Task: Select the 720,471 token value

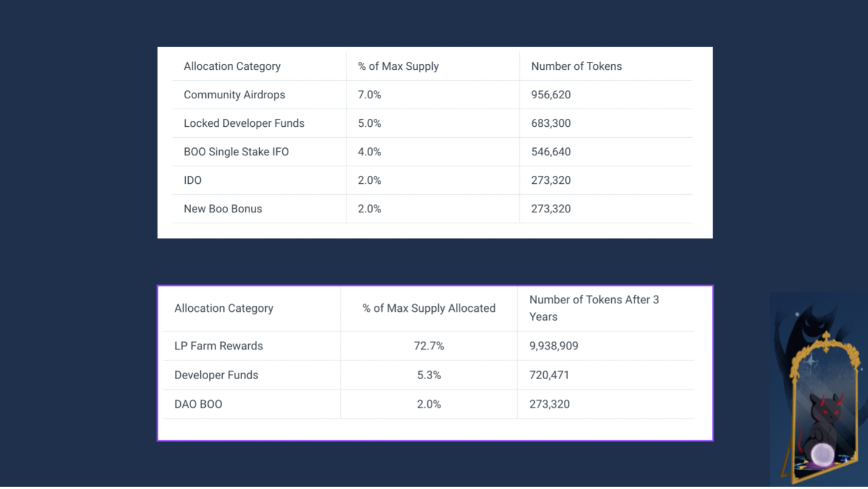Action: click(x=549, y=375)
